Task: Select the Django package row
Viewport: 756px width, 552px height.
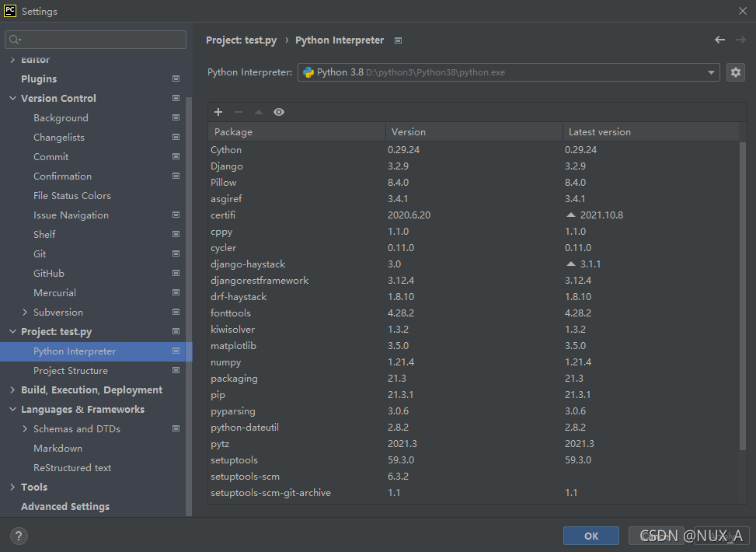Action: pyautogui.click(x=473, y=166)
